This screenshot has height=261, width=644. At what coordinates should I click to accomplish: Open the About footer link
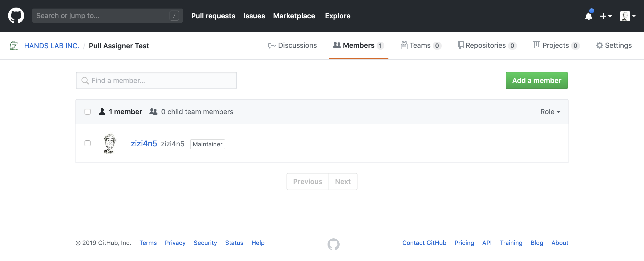(560, 243)
